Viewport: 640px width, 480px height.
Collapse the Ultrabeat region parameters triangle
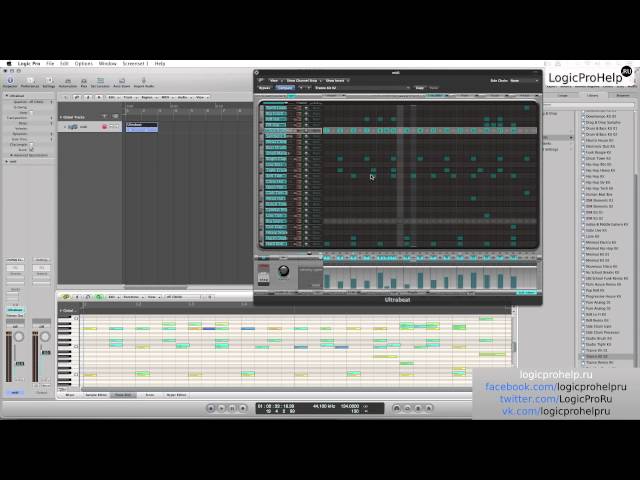[x=7, y=96]
